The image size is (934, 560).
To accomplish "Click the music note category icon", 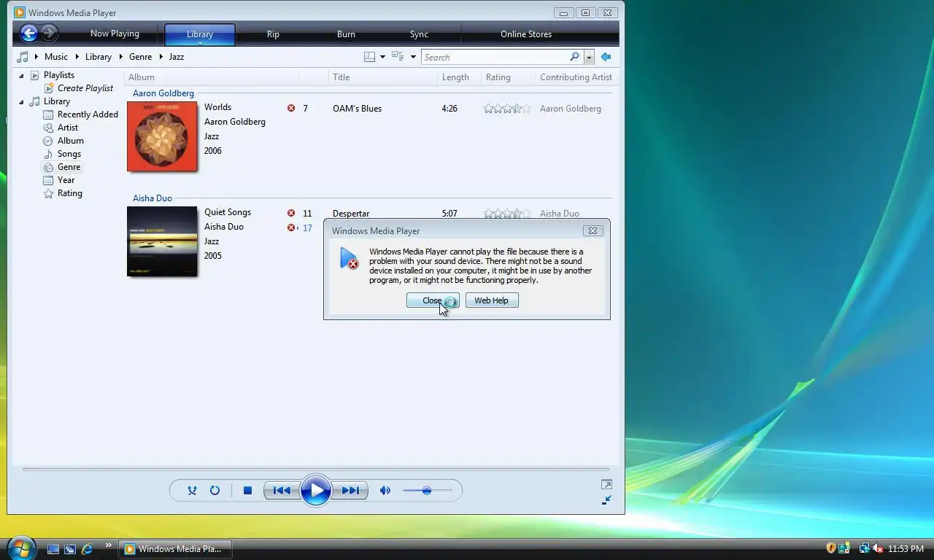I will [23, 57].
